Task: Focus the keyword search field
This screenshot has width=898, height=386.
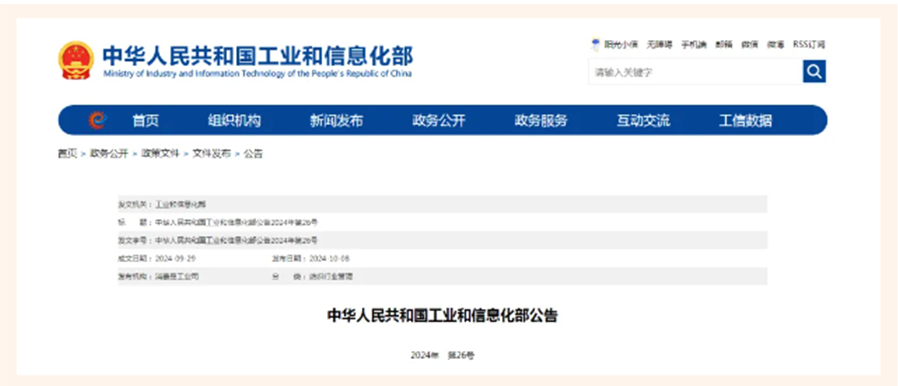Action: point(695,72)
